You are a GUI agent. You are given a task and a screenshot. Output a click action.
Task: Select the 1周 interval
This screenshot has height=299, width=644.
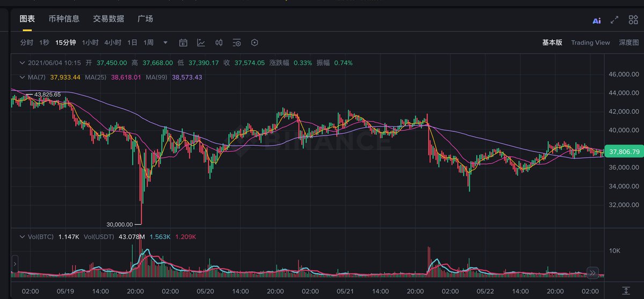149,42
